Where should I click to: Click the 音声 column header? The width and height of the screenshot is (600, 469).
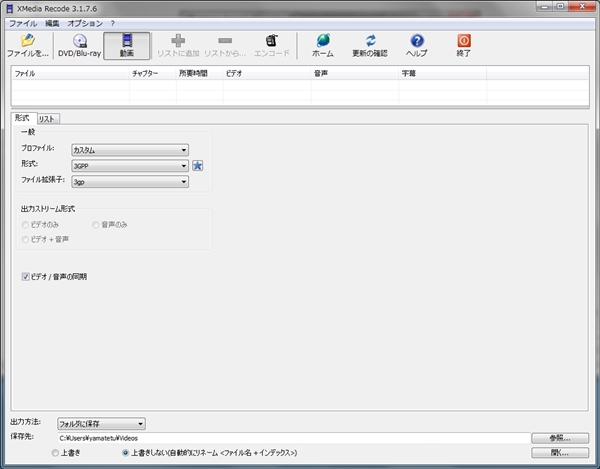pyautogui.click(x=355, y=73)
